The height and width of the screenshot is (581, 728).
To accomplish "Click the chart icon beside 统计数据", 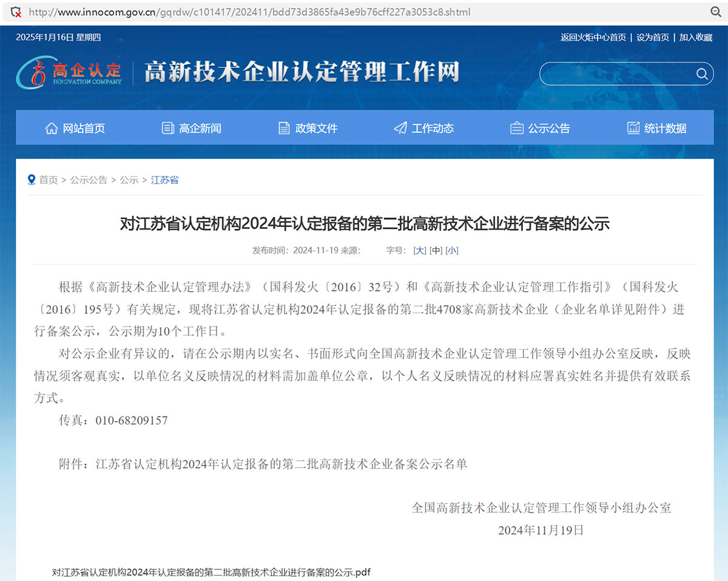I will tap(633, 128).
